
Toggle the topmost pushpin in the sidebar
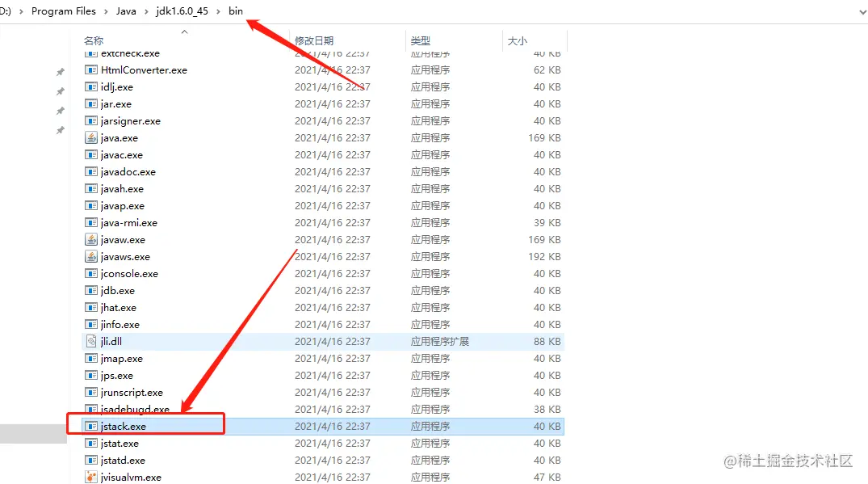click(x=60, y=71)
